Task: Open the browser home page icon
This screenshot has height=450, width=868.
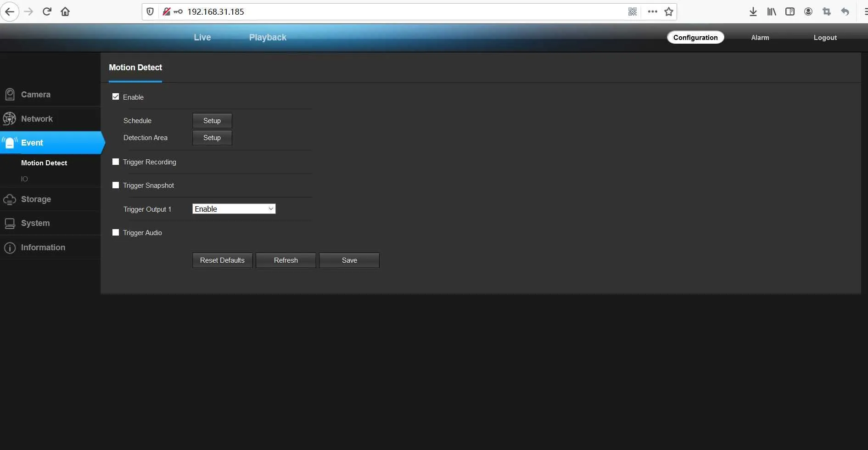Action: click(x=65, y=11)
